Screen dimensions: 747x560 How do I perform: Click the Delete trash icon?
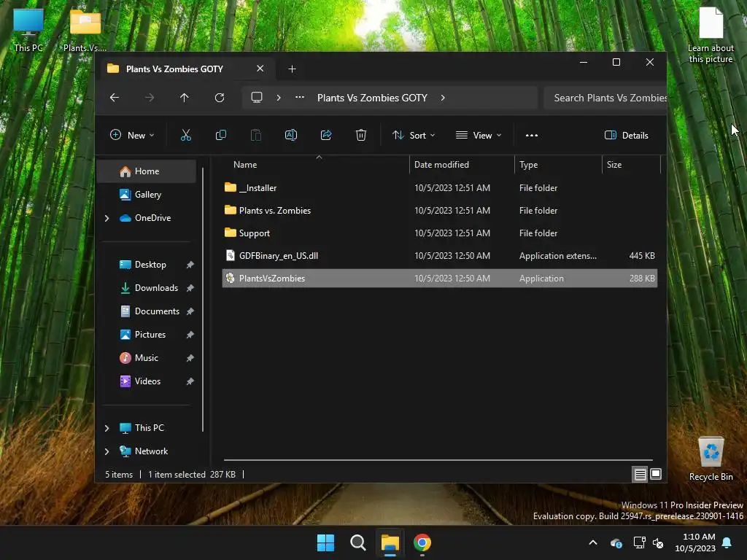point(361,135)
